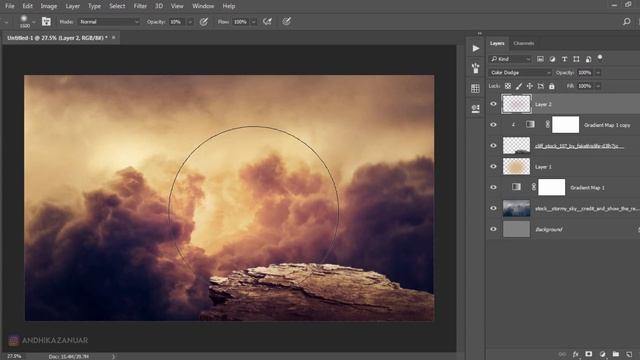Open layer Opacity slider arrow

click(598, 73)
